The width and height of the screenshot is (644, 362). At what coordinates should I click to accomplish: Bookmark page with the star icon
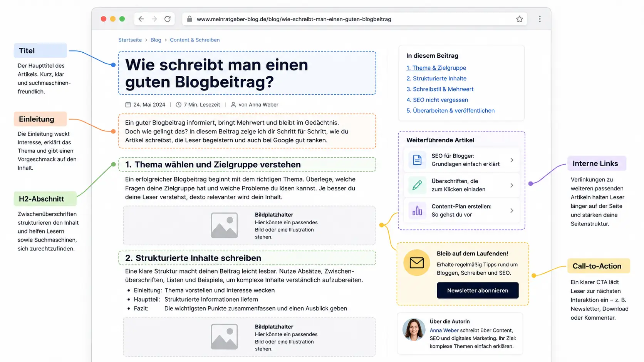(520, 19)
